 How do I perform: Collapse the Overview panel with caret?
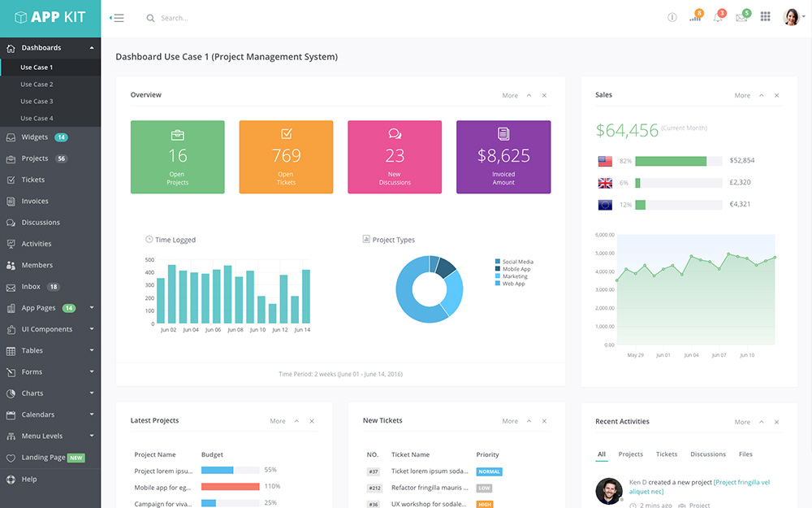pyautogui.click(x=529, y=96)
